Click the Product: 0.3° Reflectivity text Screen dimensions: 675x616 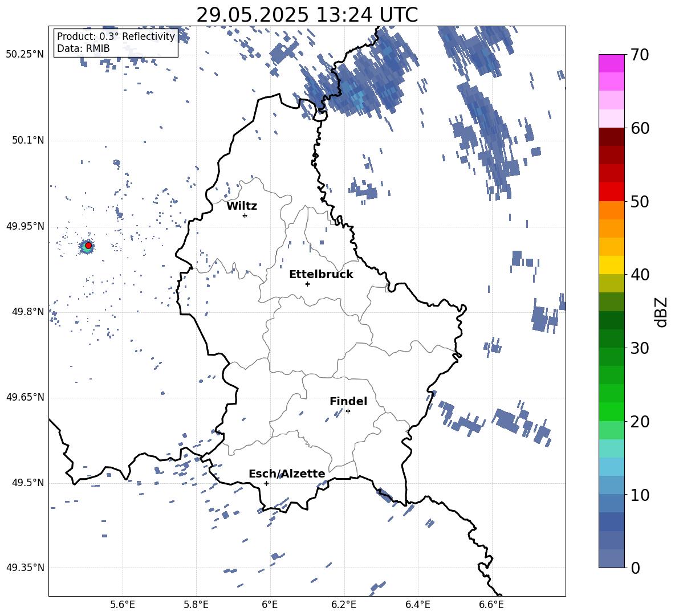(116, 36)
